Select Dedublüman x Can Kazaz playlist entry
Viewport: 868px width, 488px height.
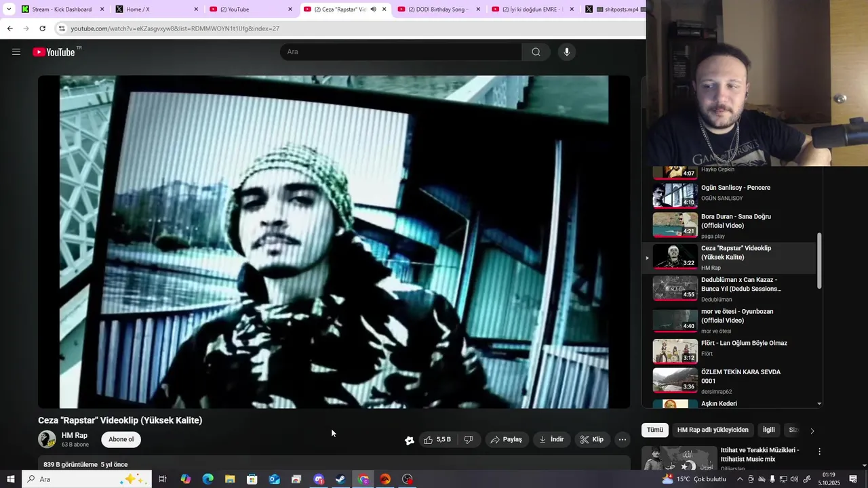click(x=731, y=289)
